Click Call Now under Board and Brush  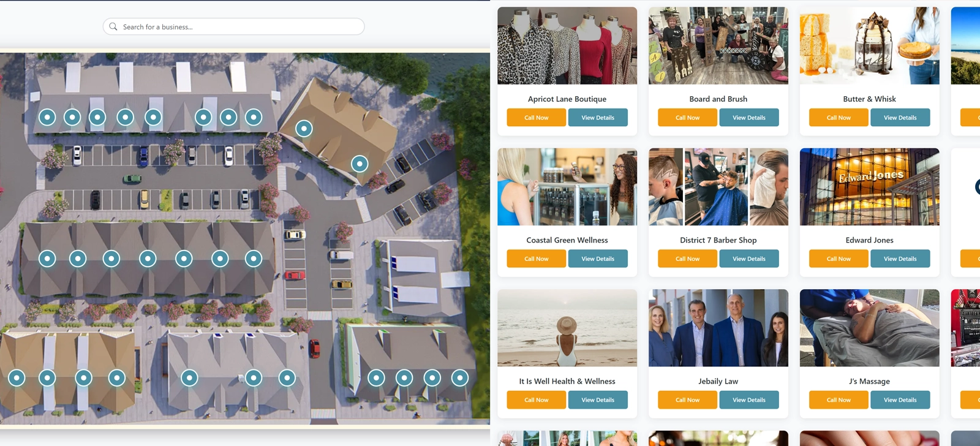tap(687, 118)
